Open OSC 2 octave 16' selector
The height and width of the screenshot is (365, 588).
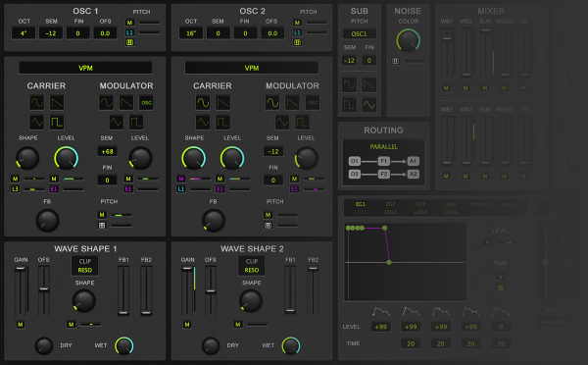click(x=191, y=33)
